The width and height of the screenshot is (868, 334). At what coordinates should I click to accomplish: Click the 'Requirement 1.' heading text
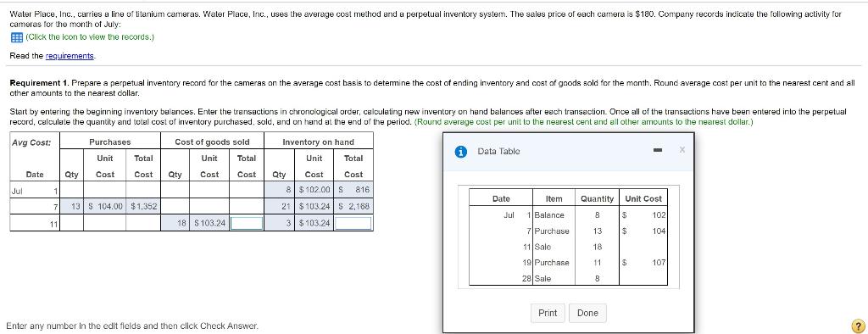pos(39,82)
